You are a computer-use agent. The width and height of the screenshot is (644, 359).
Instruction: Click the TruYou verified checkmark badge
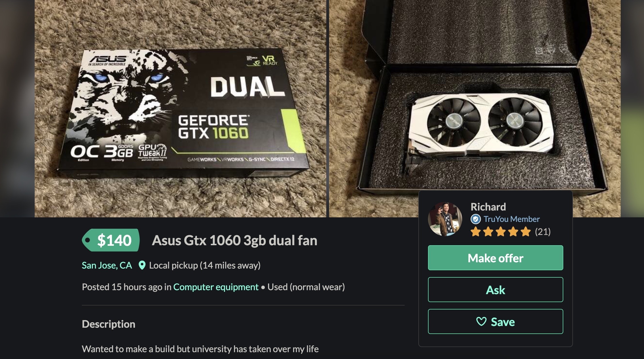tap(475, 219)
